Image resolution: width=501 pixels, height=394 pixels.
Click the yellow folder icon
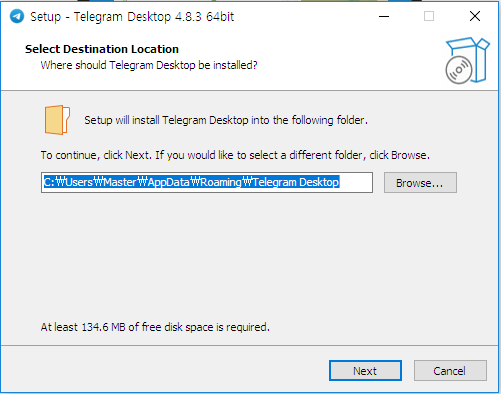(x=57, y=120)
